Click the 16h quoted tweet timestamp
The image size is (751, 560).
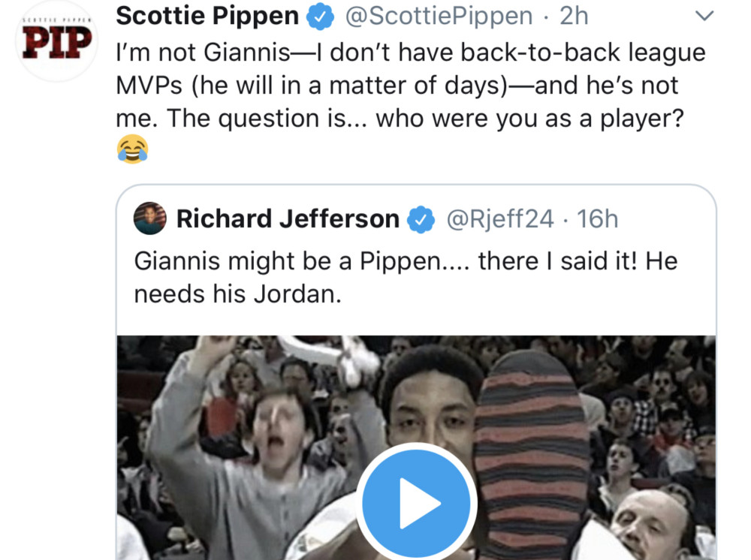click(597, 219)
